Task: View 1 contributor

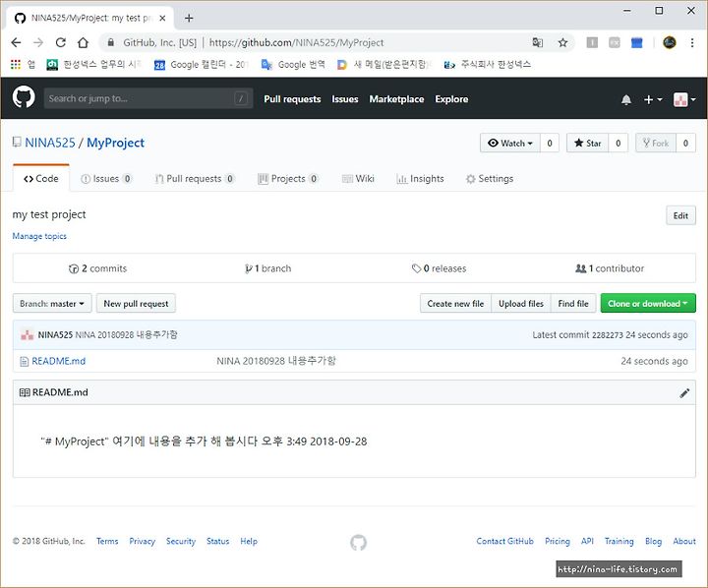Action: [x=610, y=268]
